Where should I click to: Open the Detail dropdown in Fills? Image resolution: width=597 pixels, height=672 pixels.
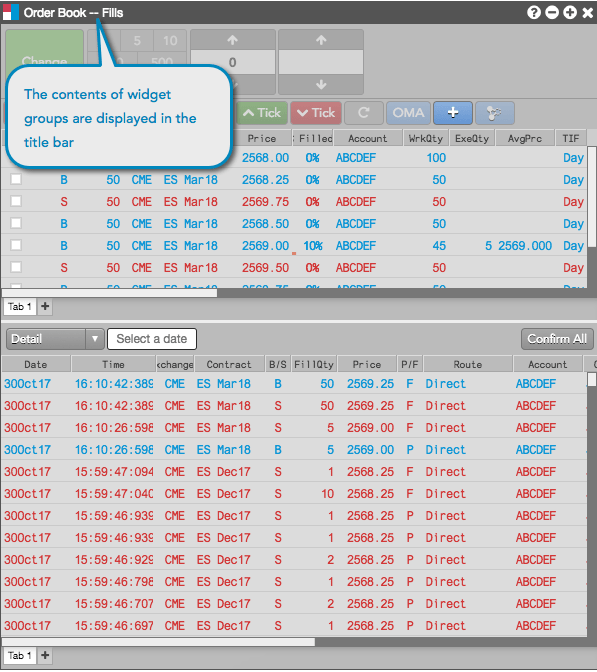[55, 339]
